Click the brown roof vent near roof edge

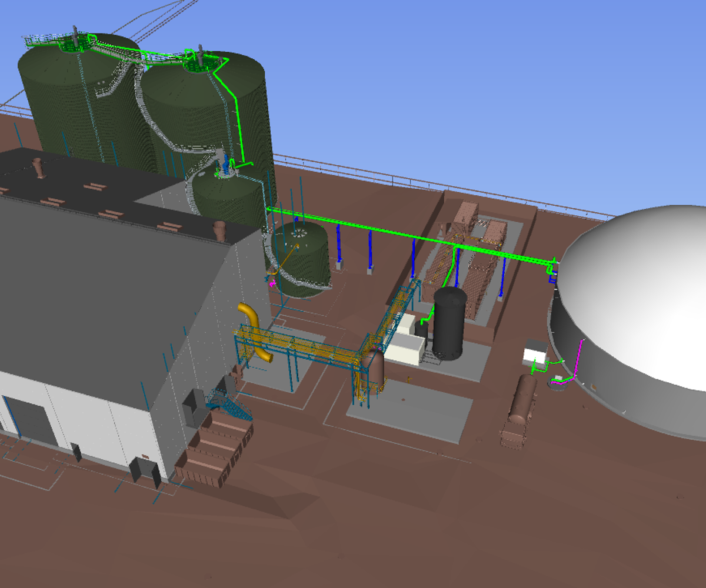[220, 230]
